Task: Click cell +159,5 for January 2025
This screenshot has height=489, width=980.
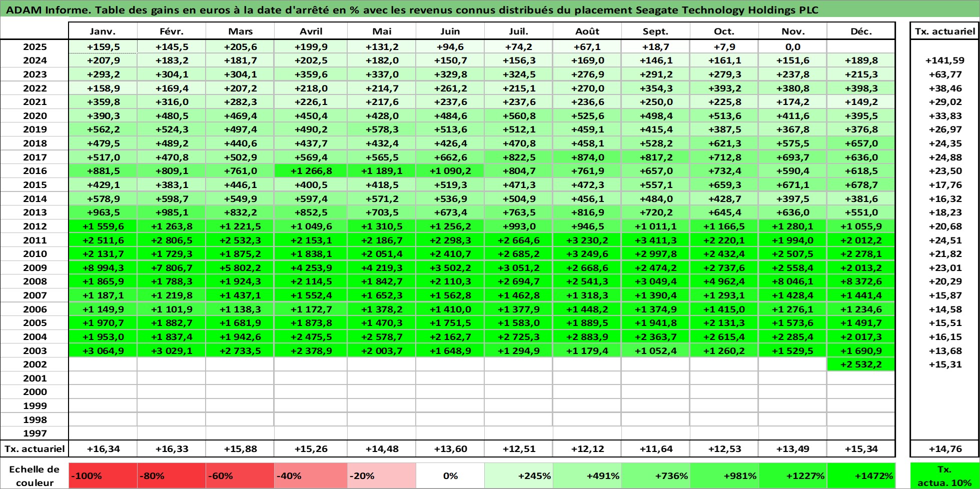Action: coord(103,47)
